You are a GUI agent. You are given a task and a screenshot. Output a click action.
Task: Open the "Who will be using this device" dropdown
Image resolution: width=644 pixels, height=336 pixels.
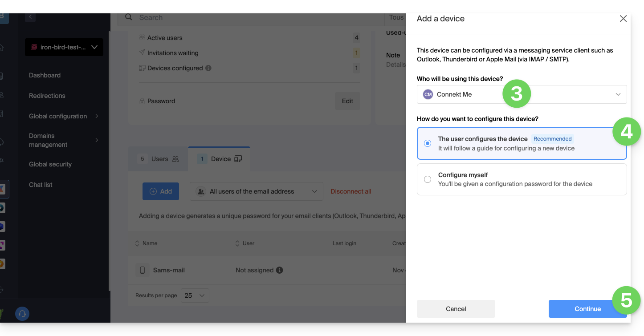click(522, 94)
